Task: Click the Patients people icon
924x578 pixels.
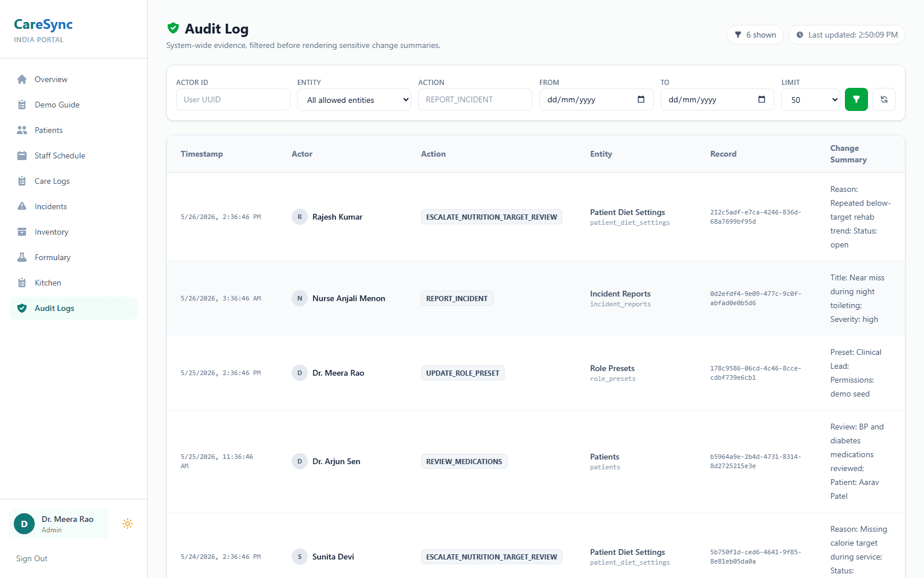Action: (22, 130)
